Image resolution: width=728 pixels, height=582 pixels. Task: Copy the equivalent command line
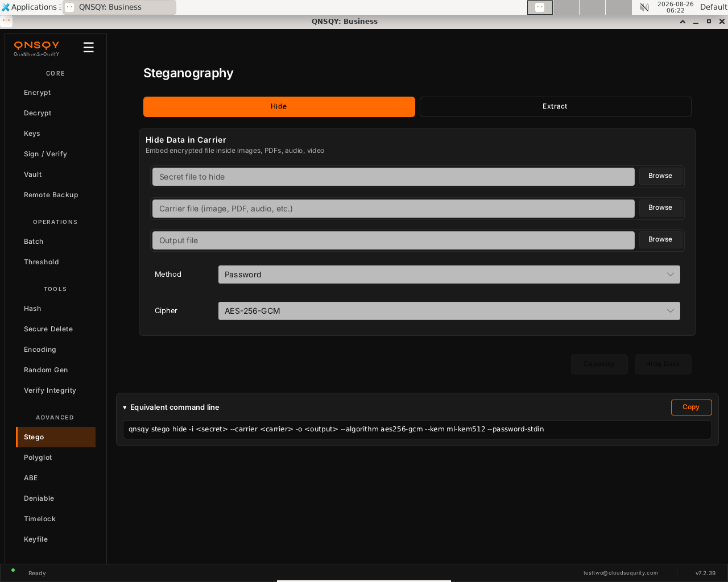point(692,408)
